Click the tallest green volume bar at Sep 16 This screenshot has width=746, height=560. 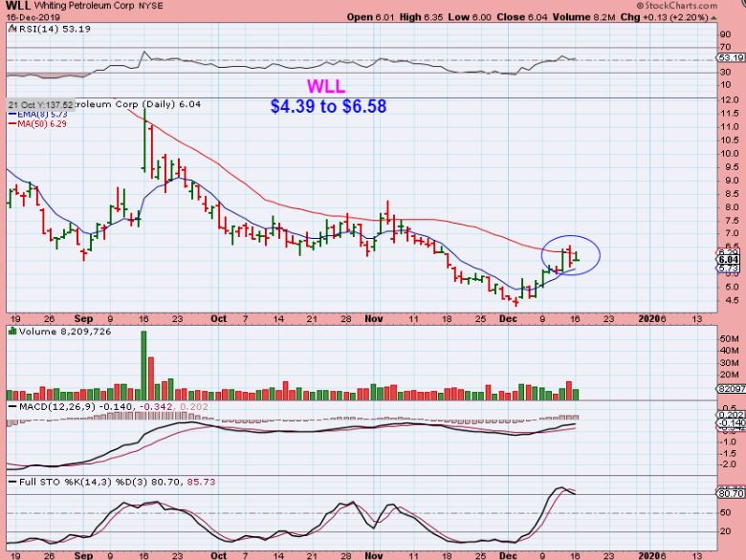(143, 365)
